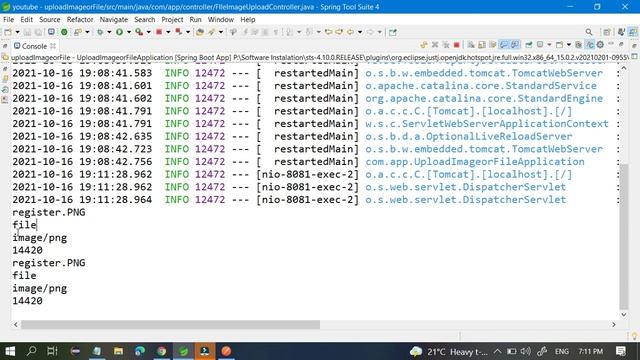Click the Open Perspective icon
Viewport: 640px width, 360px height.
pyautogui.click(x=607, y=32)
